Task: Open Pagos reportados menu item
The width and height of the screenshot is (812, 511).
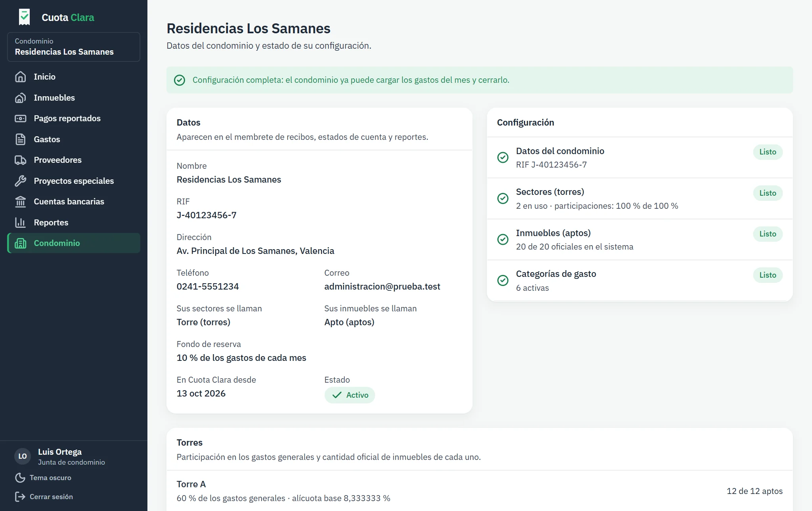Action: (x=74, y=118)
